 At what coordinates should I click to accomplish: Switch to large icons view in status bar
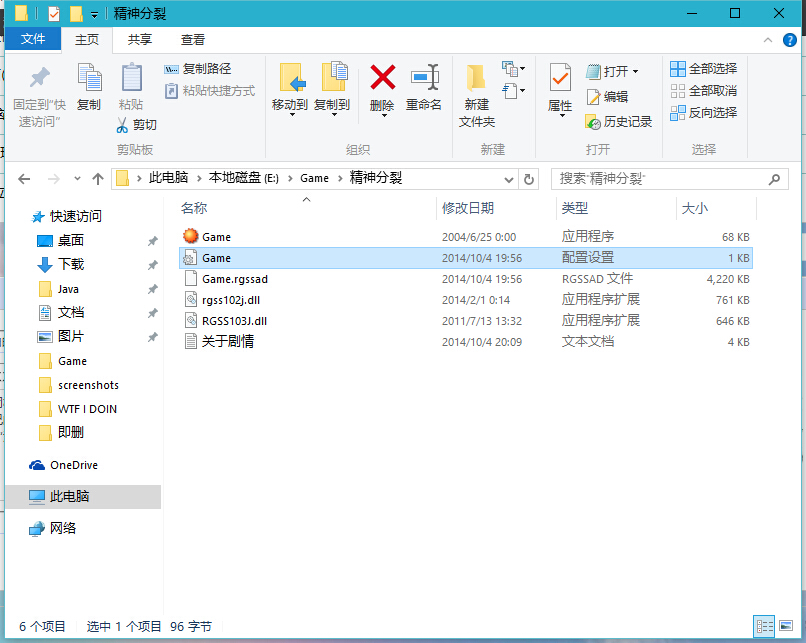(785, 626)
